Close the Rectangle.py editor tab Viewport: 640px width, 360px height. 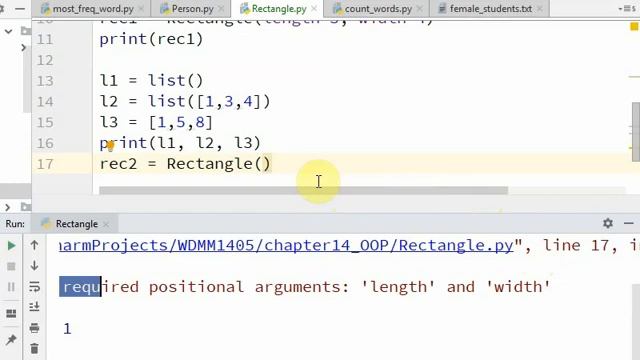pyautogui.click(x=314, y=9)
